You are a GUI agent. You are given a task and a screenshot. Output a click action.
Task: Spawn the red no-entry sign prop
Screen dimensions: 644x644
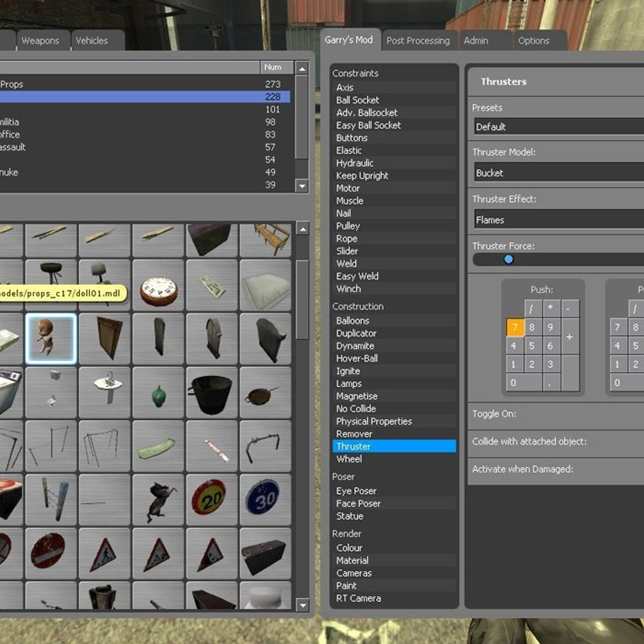51,553
